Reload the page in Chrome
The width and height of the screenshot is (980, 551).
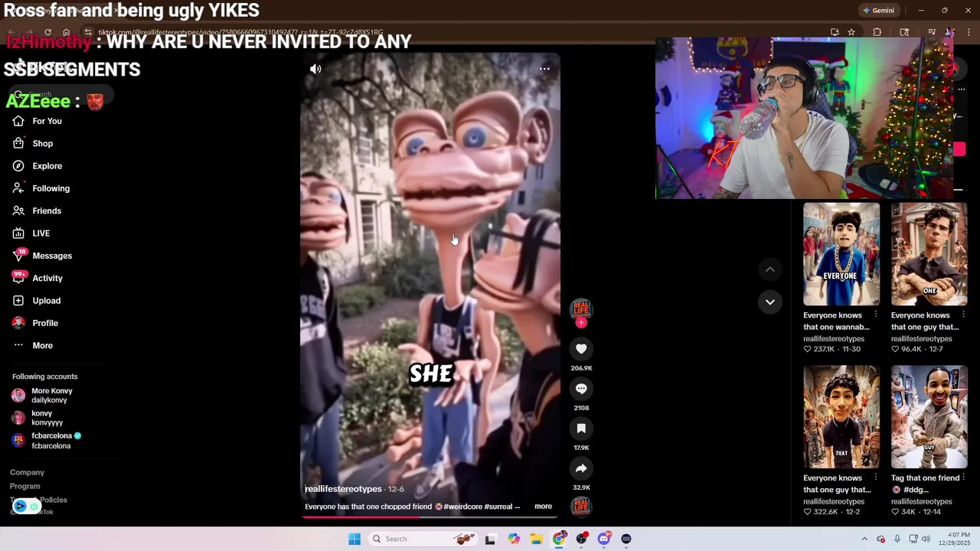(47, 32)
